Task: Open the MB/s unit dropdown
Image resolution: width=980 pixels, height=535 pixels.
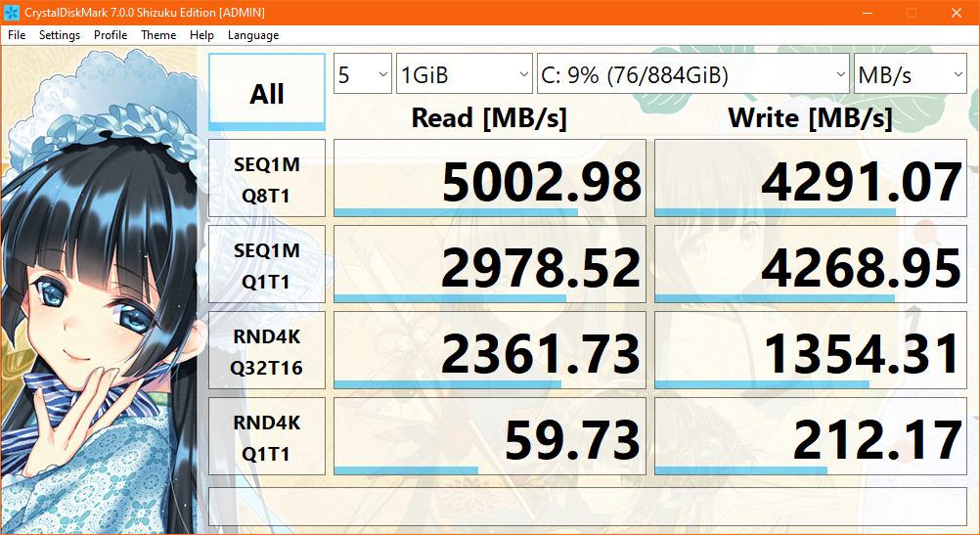Action: (910, 74)
